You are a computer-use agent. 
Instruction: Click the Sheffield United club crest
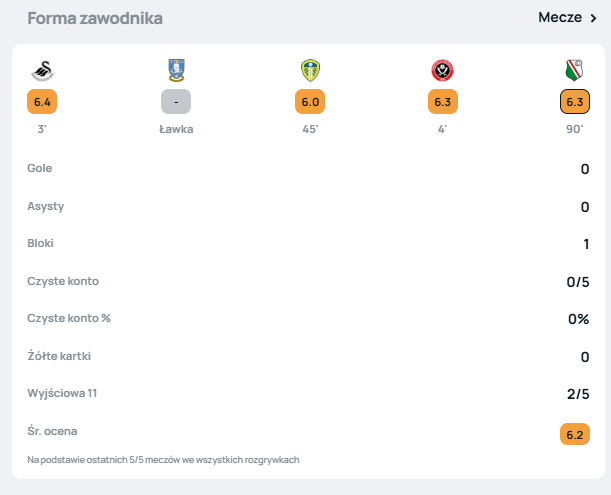443,70
